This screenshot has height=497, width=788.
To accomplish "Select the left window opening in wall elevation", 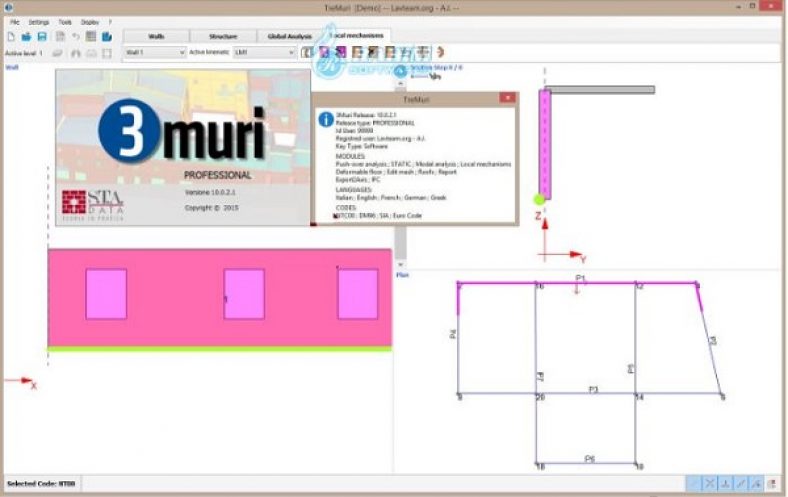I will point(106,294).
